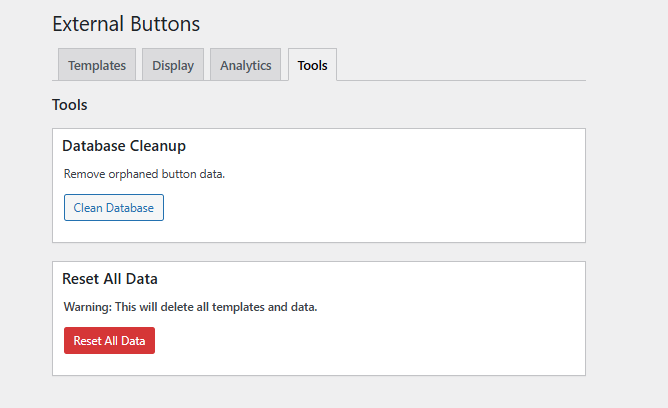This screenshot has height=408, width=668.
Task: Click the Reset All Data card heading
Action: tap(110, 279)
